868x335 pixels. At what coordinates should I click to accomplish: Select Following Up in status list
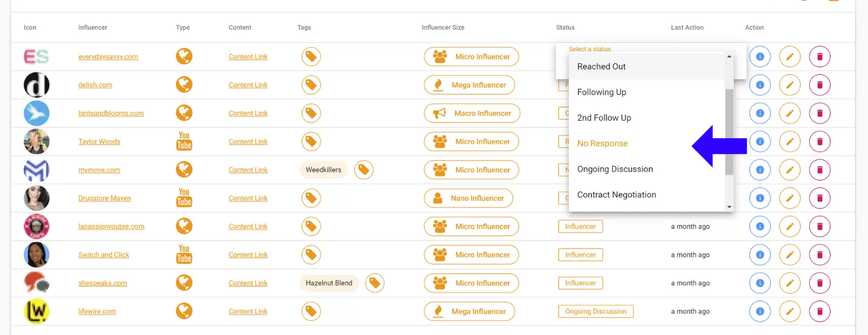tap(647, 92)
